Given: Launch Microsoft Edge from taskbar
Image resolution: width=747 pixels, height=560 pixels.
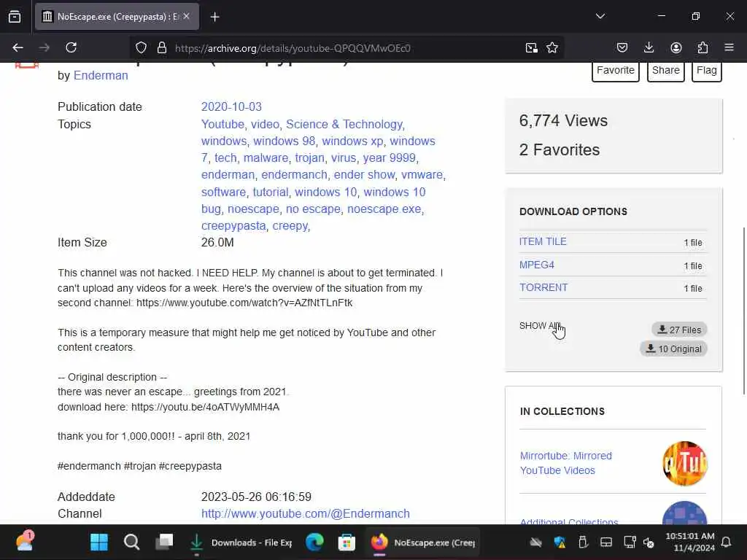Looking at the screenshot, I should [314, 542].
